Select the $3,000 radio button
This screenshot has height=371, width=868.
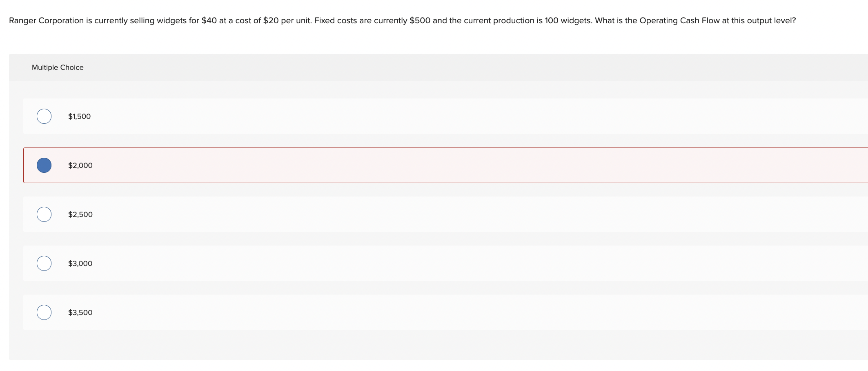(44, 264)
